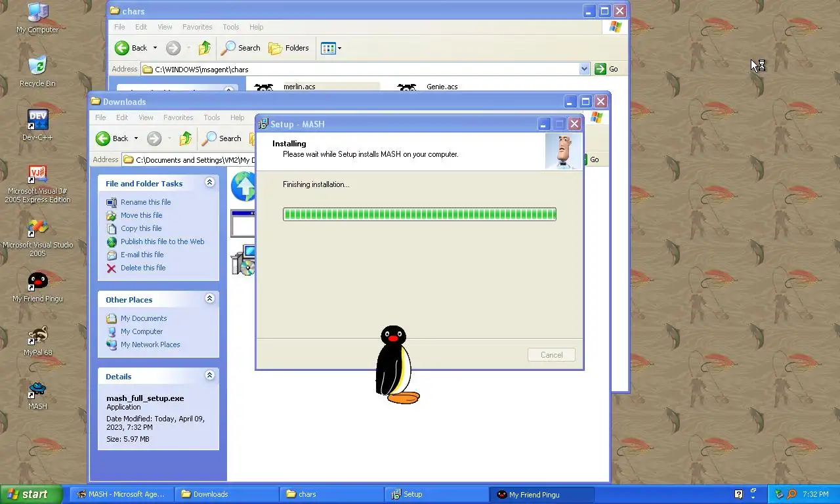Select Genie.acs file in chars window
Image resolution: width=840 pixels, height=504 pixels.
coord(442,87)
